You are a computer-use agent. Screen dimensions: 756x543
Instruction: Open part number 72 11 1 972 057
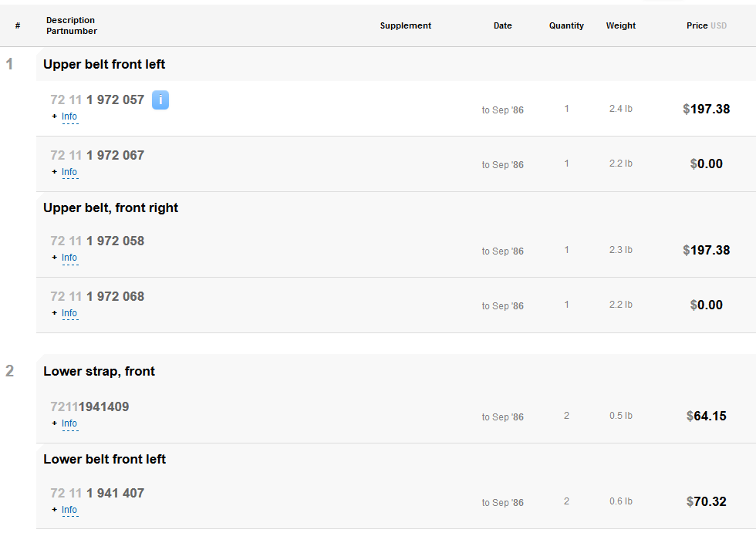[97, 99]
